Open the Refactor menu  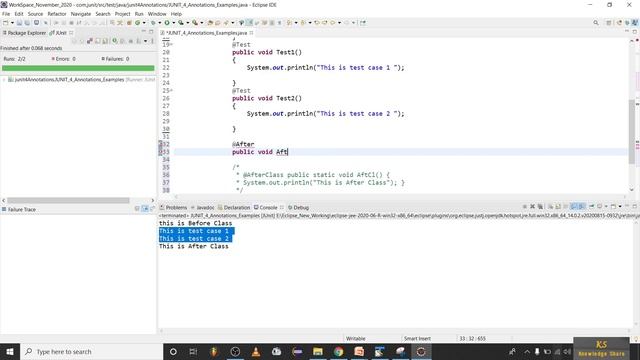pos(57,14)
